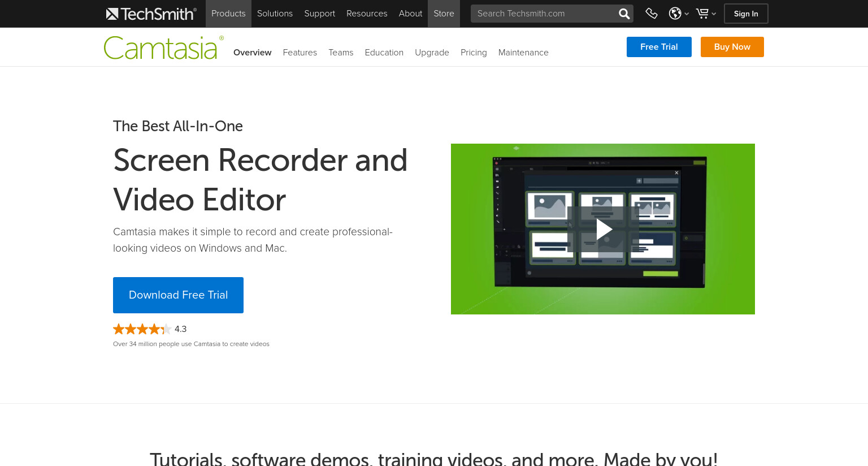This screenshot has width=868, height=466.
Task: Open the Products menu
Action: pos(228,14)
